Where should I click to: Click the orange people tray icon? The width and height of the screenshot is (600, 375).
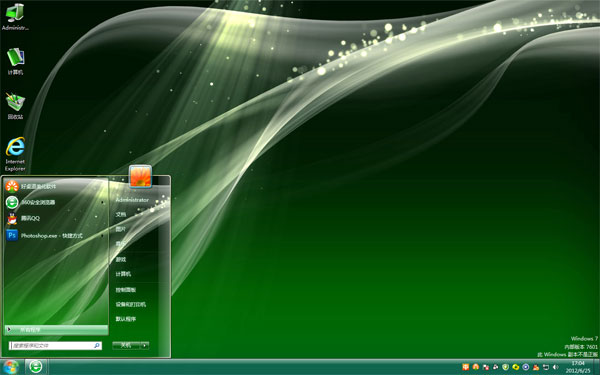tap(536, 367)
